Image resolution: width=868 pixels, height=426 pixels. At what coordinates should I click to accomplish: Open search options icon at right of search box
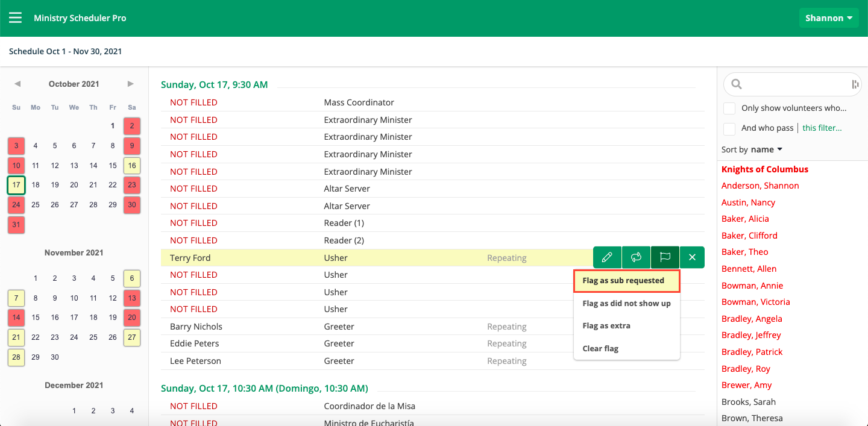coord(855,84)
